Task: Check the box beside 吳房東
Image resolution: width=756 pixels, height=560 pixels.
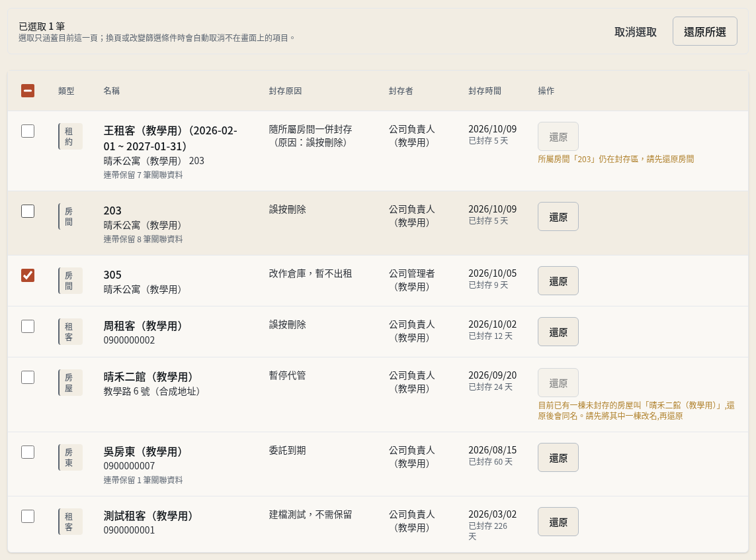Action: 28,453
